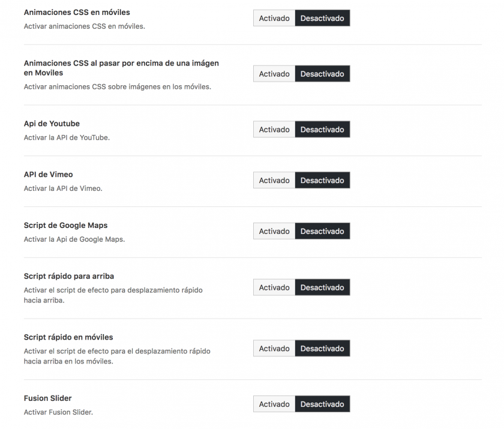
Task: Select Desactivado for Fusion Slider
Action: pos(322,404)
